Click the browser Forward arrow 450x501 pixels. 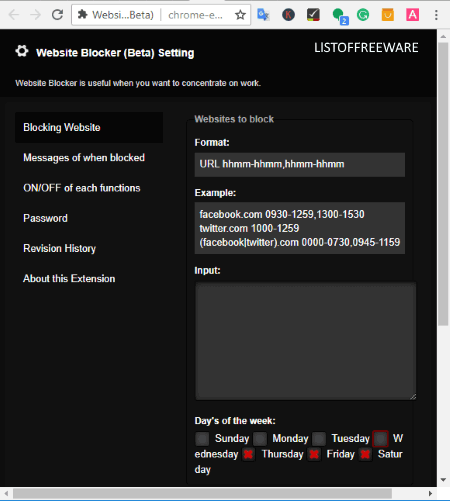tap(35, 15)
